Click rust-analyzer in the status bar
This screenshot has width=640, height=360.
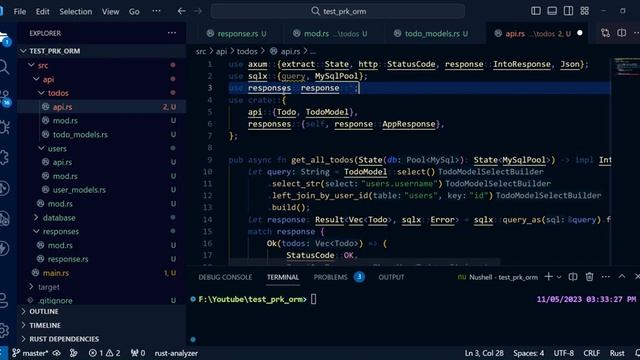[176, 353]
